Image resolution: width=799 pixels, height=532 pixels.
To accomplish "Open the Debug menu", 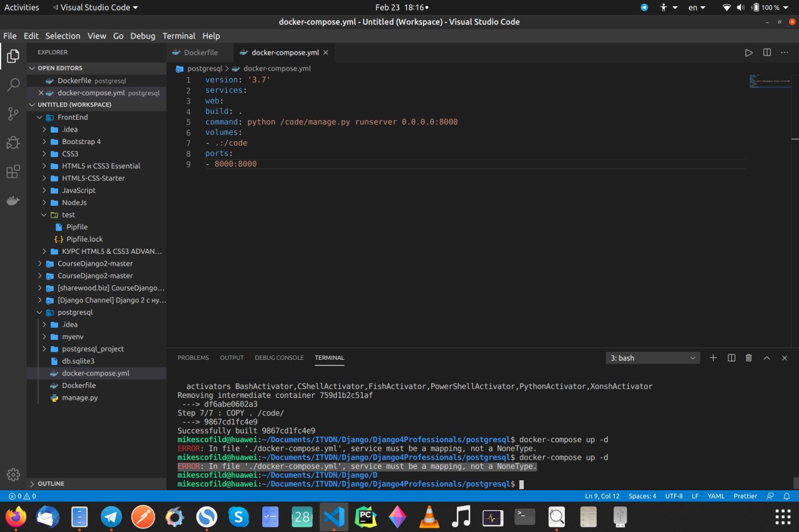I will [x=142, y=36].
